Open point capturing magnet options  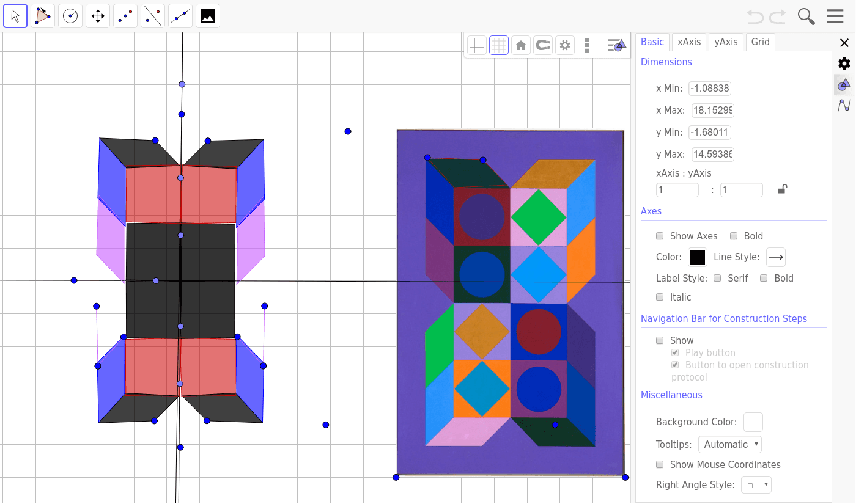543,45
